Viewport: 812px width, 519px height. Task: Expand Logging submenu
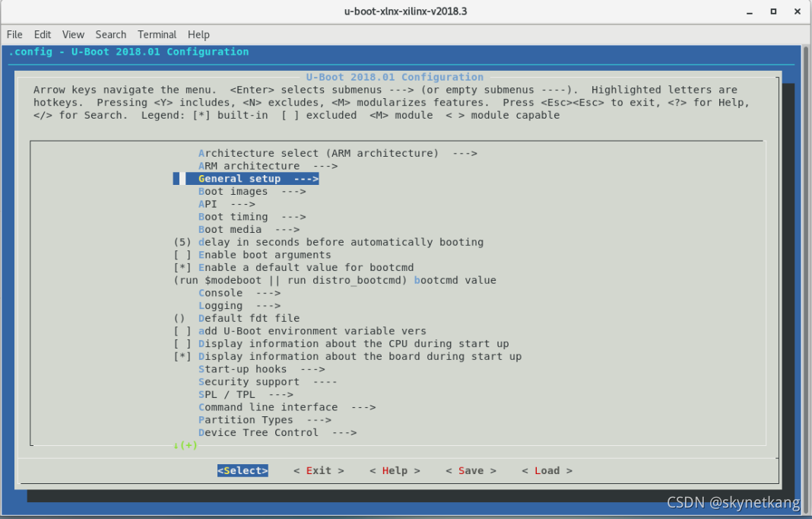(x=239, y=306)
